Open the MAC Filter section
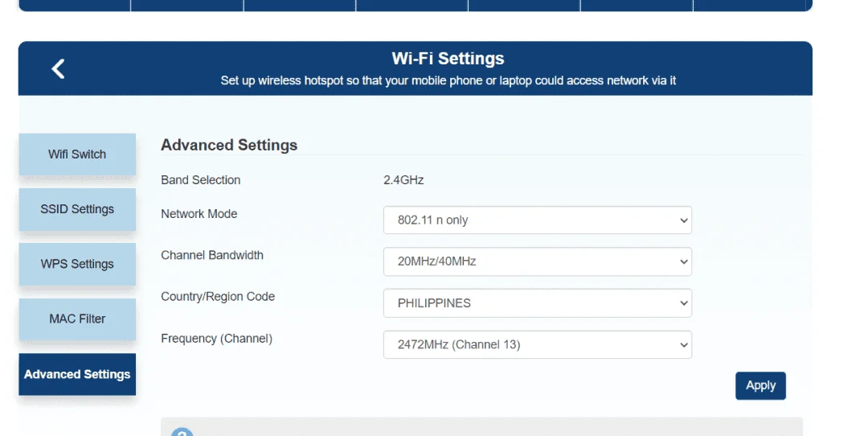The height and width of the screenshot is (436, 868). coord(77,319)
